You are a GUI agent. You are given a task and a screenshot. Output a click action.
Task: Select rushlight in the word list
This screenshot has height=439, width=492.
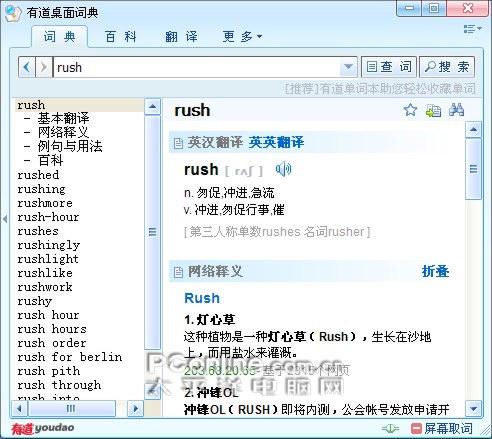(x=48, y=259)
